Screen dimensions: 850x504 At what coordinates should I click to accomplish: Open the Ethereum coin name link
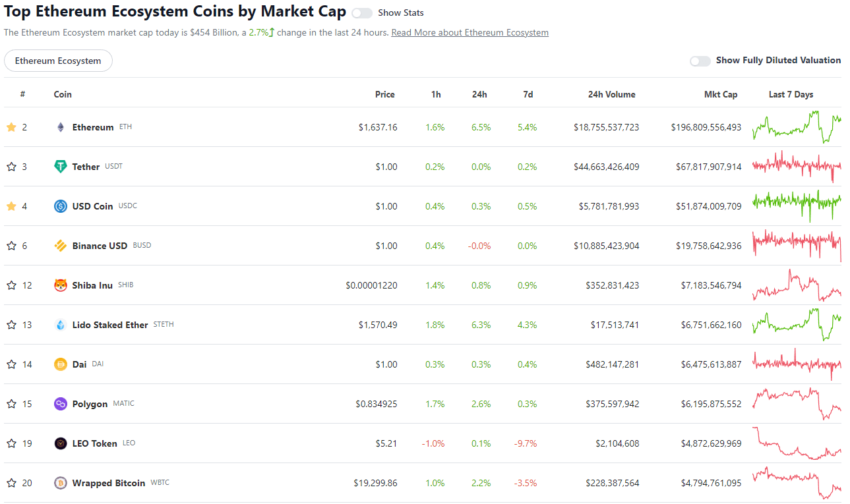[93, 127]
